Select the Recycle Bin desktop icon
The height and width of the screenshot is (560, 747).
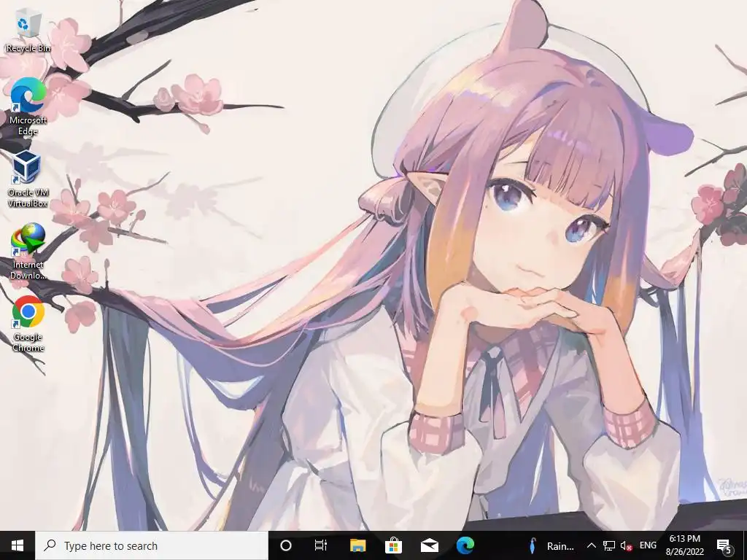coord(28,32)
